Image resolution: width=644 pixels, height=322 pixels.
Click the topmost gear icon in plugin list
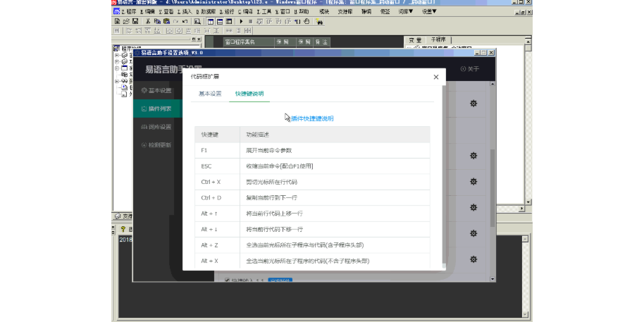click(473, 104)
